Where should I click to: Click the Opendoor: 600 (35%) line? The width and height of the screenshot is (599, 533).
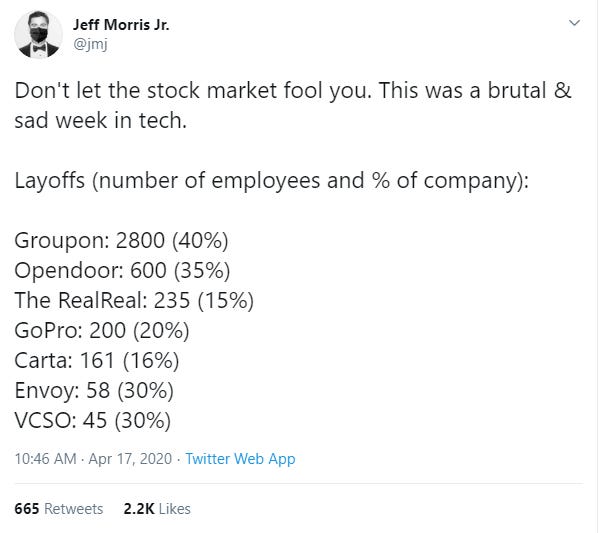tap(123, 270)
